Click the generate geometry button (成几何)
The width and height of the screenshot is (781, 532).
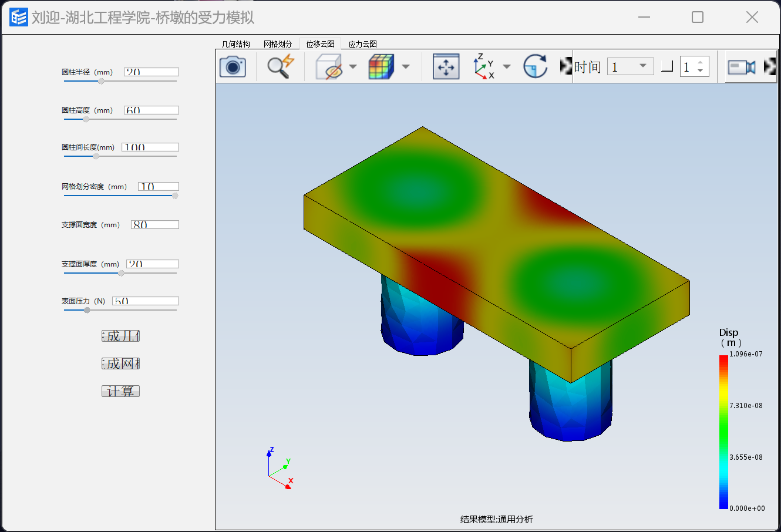pos(120,336)
